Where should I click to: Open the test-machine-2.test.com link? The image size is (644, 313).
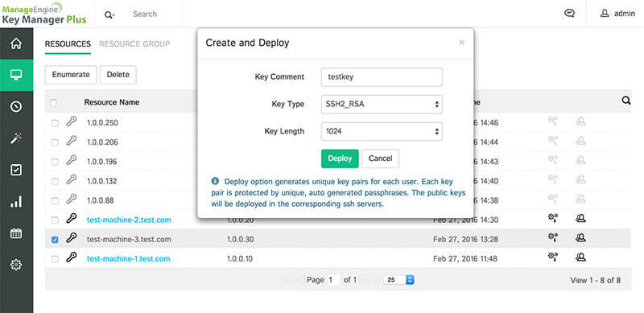(129, 220)
